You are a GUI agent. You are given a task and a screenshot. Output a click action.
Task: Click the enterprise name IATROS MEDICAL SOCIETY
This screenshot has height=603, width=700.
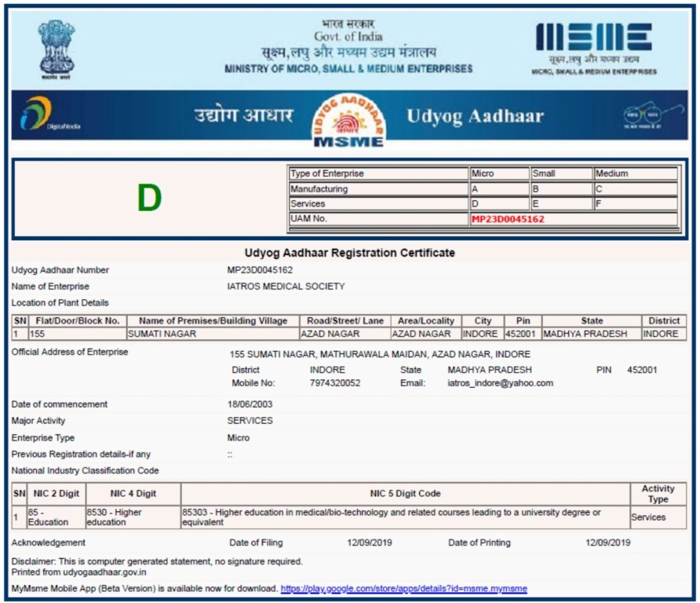pyautogui.click(x=286, y=287)
